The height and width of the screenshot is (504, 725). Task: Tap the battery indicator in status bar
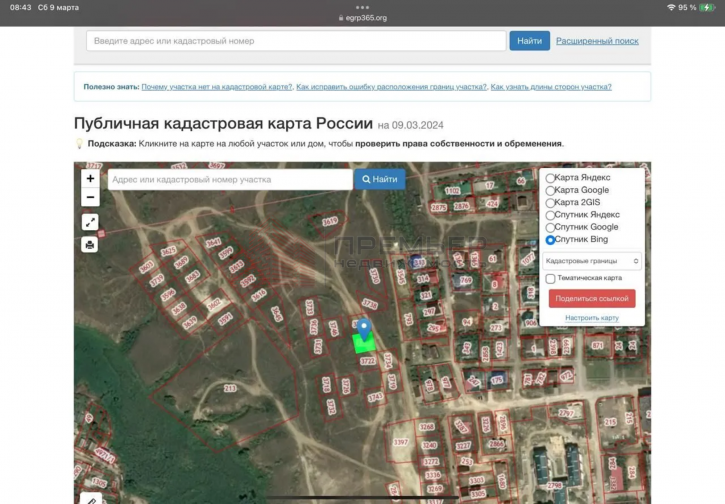[x=708, y=7]
